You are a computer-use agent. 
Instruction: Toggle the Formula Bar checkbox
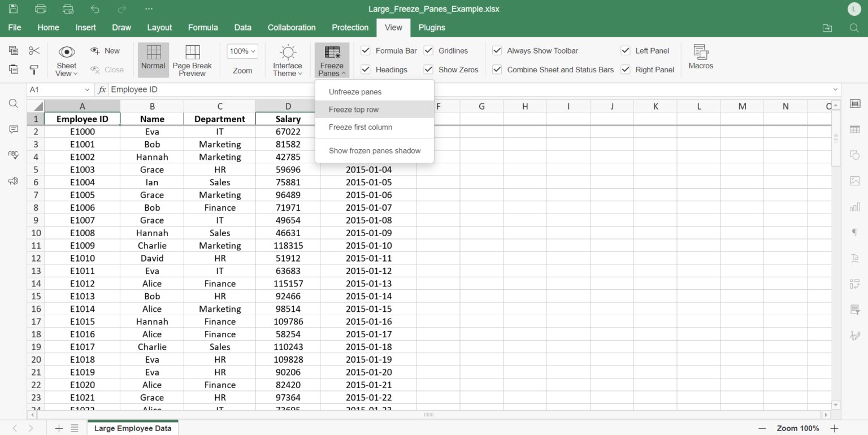(364, 50)
